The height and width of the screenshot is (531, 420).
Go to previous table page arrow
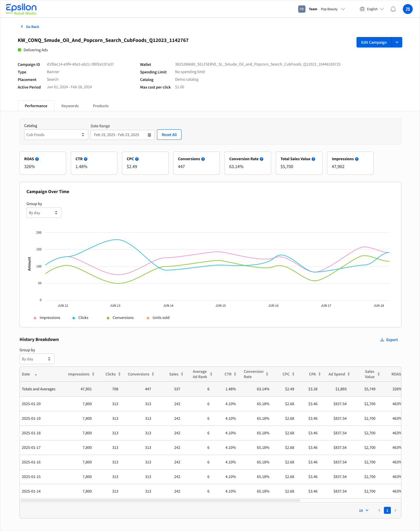379,510
